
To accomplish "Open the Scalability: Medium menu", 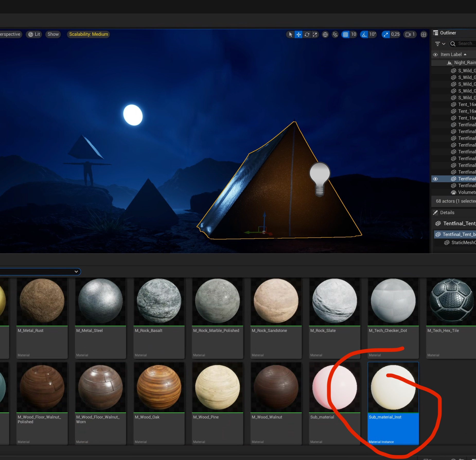I will (89, 34).
